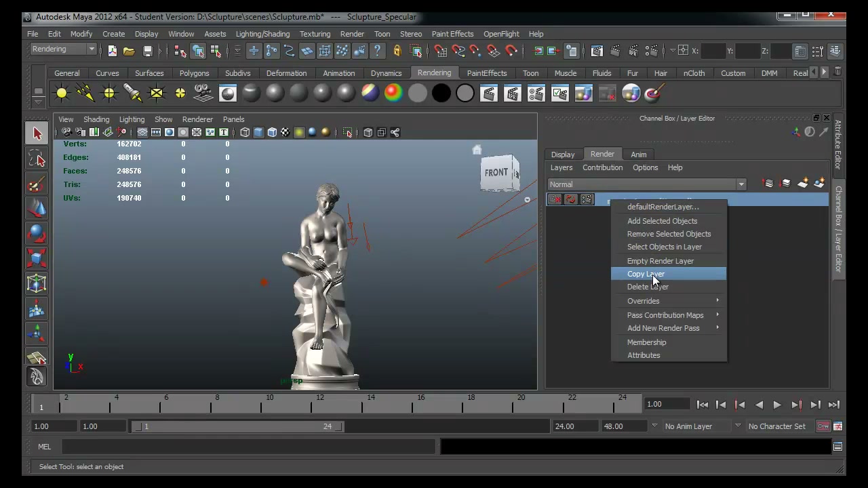Create a directional light from shelf

[x=85, y=94]
